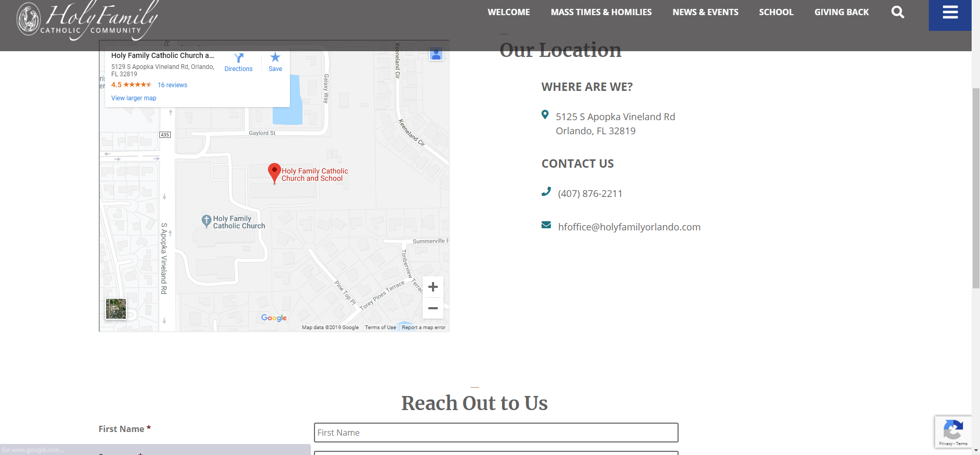This screenshot has width=980, height=455.
Task: Click the search magnifier icon
Action: pos(897,12)
